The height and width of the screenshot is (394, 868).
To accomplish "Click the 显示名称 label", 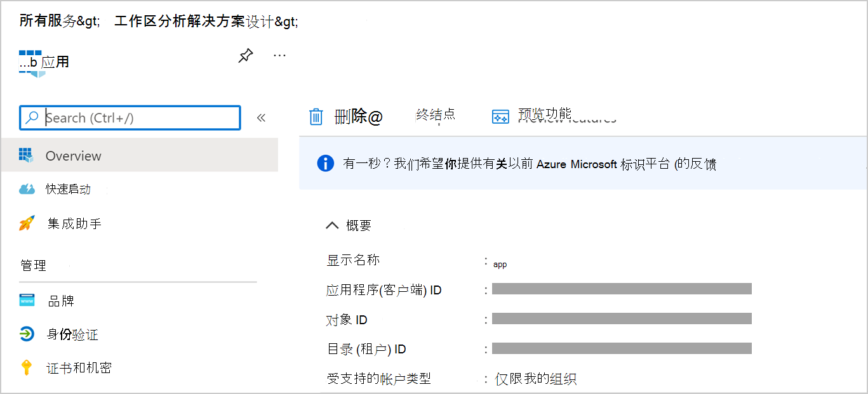I will pos(353,260).
